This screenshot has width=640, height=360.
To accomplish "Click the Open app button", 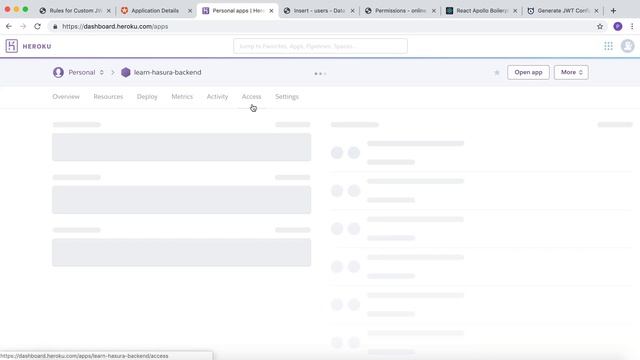I will 528,72.
